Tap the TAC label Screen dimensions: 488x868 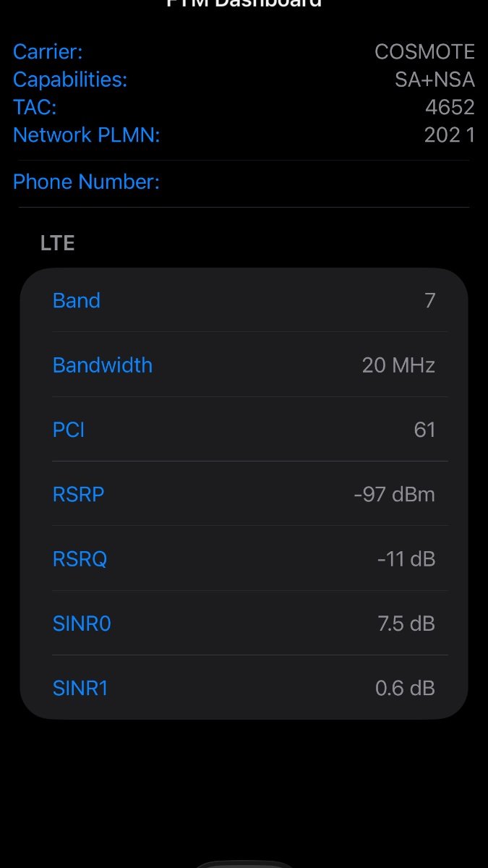tap(35, 107)
